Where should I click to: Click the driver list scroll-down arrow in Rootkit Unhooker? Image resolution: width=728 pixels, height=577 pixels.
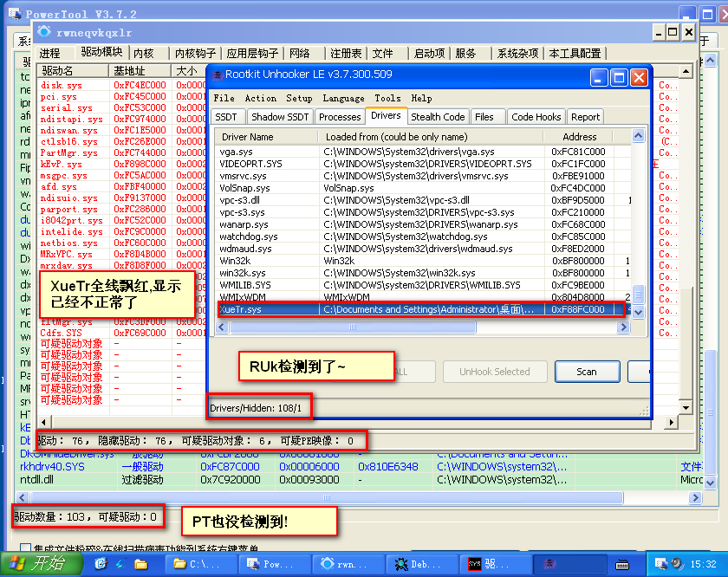(639, 313)
